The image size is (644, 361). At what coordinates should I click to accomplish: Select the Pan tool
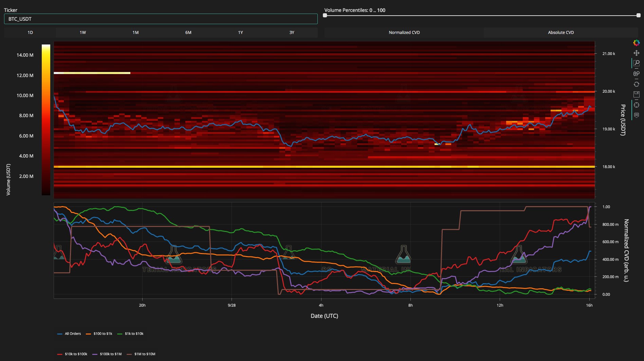[x=636, y=53]
